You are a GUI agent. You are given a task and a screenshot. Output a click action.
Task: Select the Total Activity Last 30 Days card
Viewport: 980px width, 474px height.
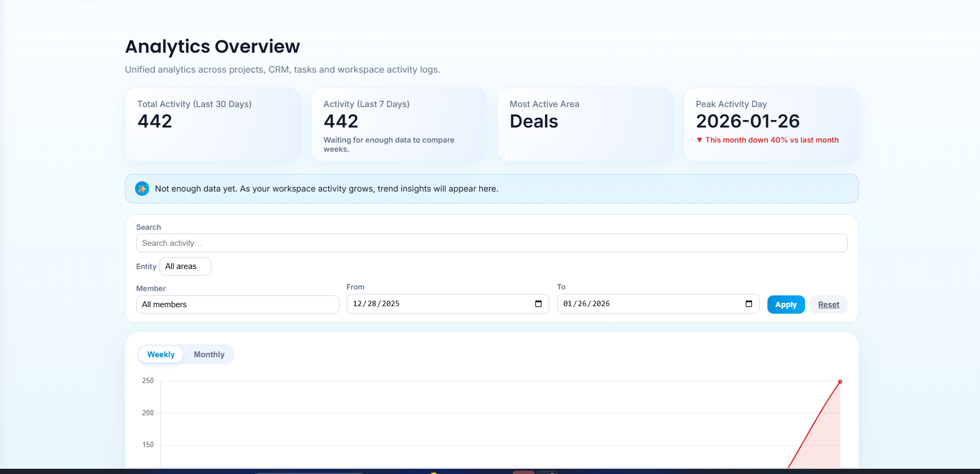(213, 125)
